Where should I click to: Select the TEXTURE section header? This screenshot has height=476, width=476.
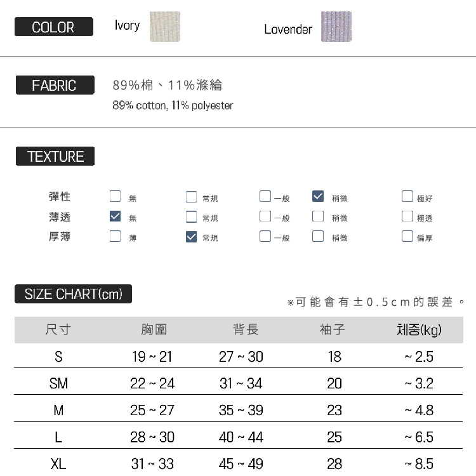click(55, 157)
